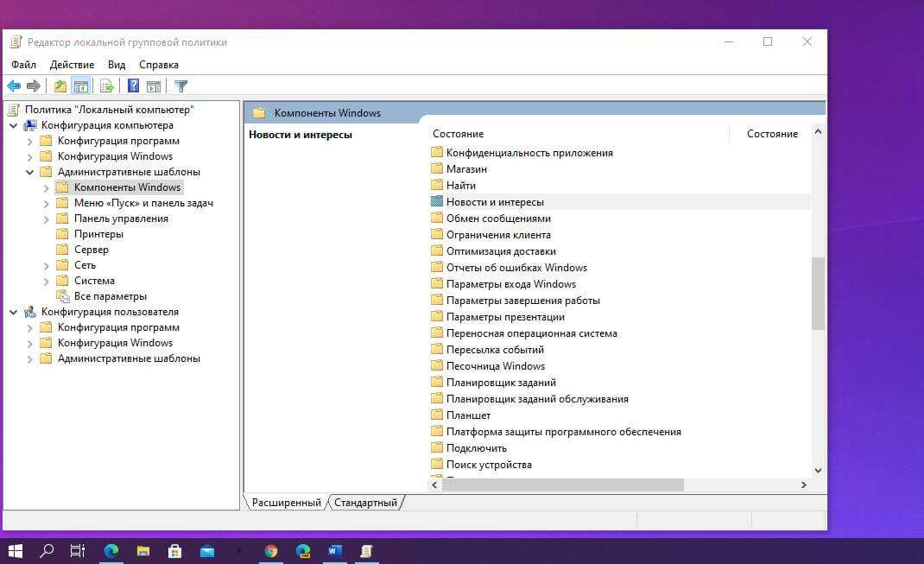Expand Сеть tree node

[x=46, y=266]
